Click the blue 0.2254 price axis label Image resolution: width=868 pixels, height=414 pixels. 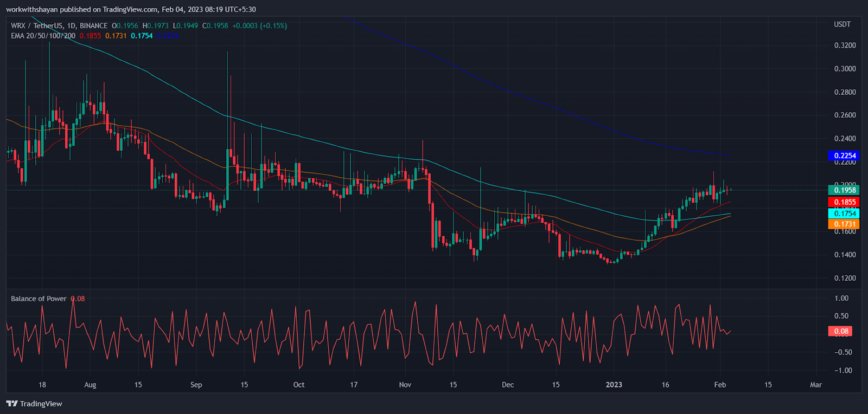844,156
